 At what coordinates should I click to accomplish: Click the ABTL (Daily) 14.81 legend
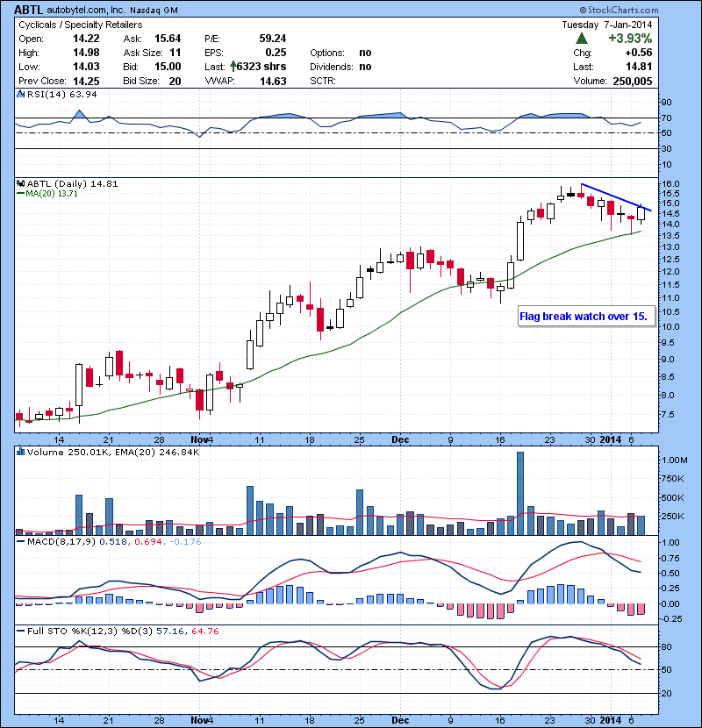[x=73, y=183]
